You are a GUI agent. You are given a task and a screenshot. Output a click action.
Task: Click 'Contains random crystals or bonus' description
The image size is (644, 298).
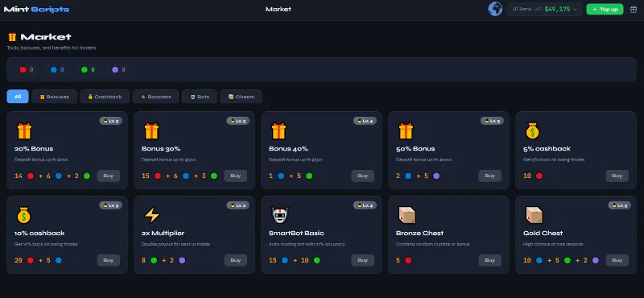pyautogui.click(x=433, y=244)
